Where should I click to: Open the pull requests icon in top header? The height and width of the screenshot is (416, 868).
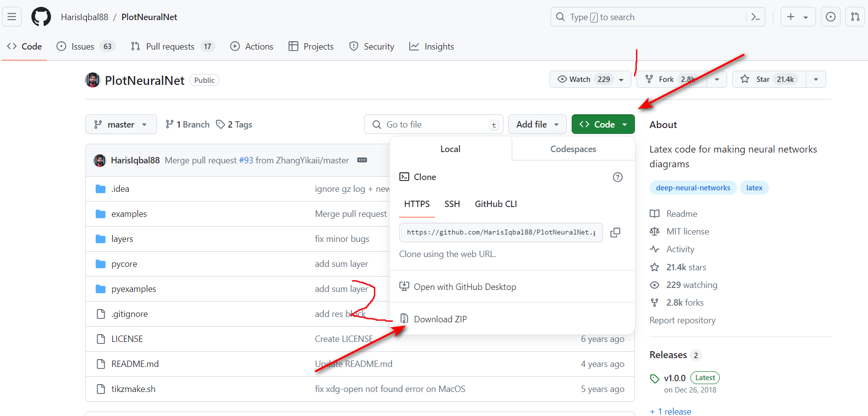[855, 17]
